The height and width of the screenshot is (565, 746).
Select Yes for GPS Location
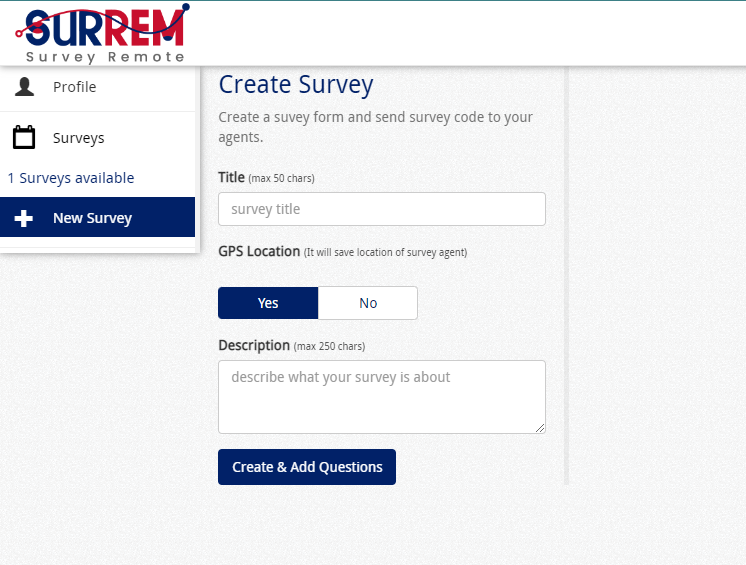(268, 303)
